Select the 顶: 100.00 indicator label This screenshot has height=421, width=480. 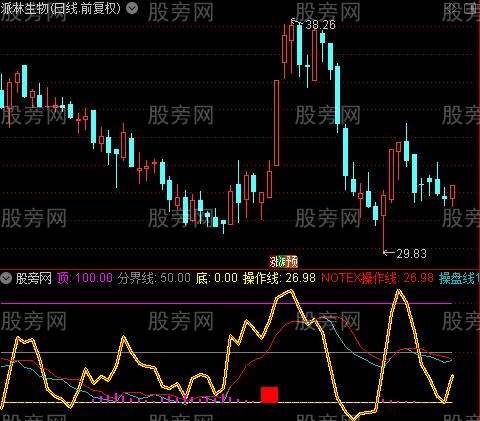(85, 278)
